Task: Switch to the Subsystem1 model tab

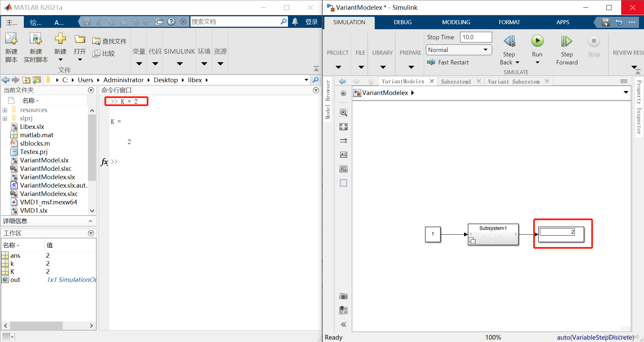Action: point(456,82)
